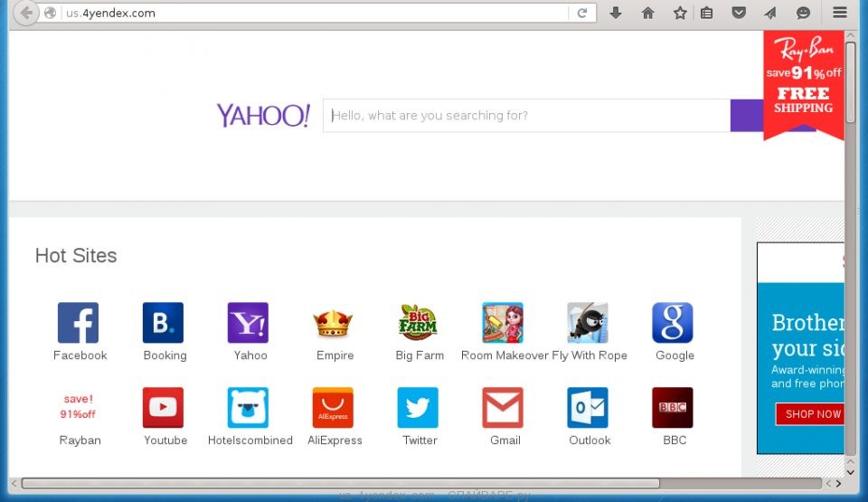The height and width of the screenshot is (502, 868).
Task: Click the AliExpress shortcut icon
Action: pyautogui.click(x=333, y=408)
